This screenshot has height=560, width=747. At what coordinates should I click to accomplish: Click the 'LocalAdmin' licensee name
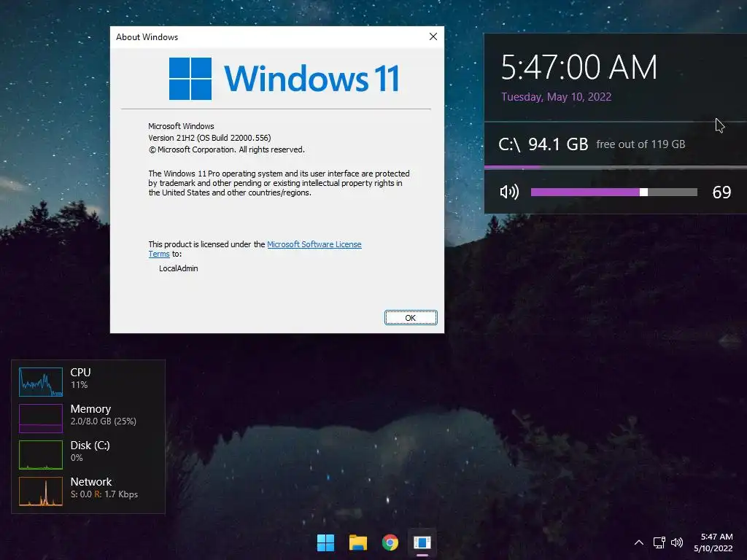178,268
